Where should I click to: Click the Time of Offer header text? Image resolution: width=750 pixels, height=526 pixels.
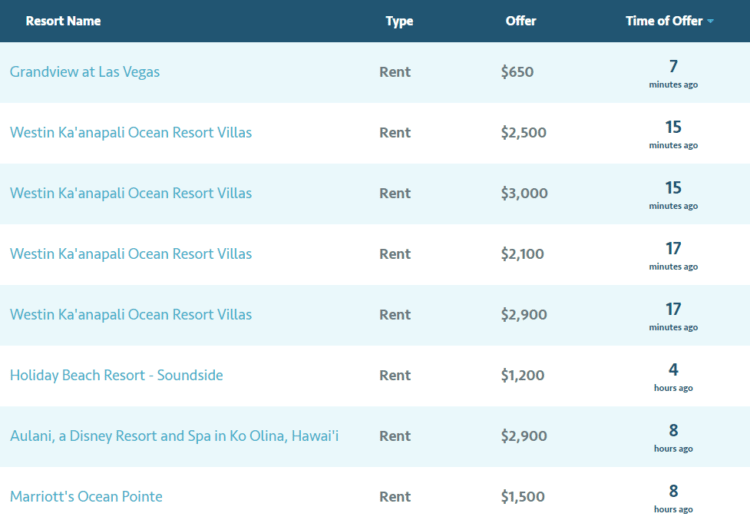click(x=663, y=21)
